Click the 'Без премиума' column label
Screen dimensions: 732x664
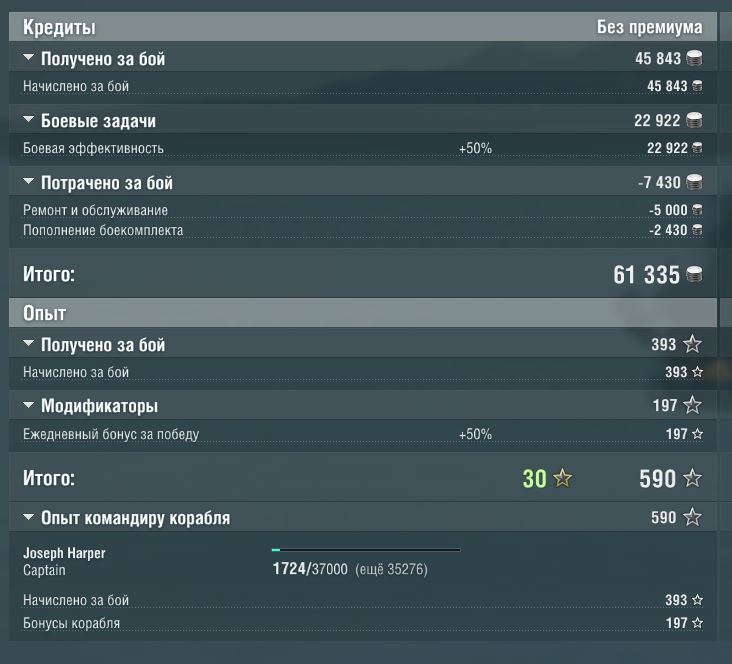click(649, 27)
